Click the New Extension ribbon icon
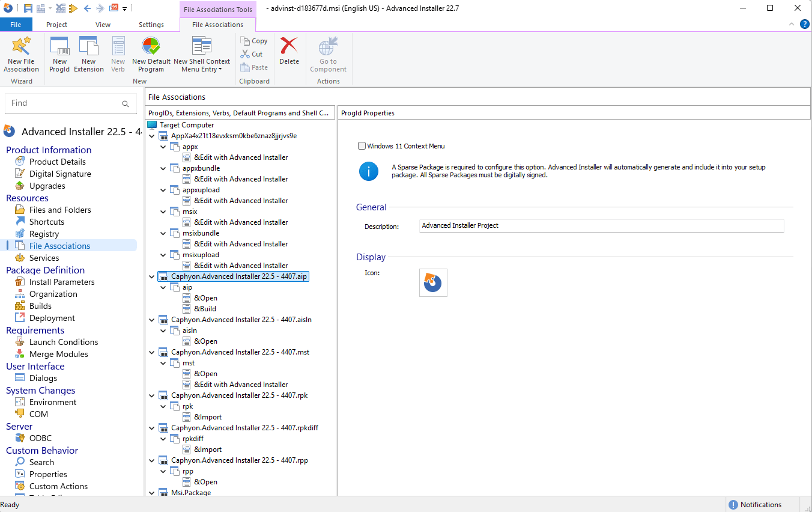812x512 pixels. pyautogui.click(x=88, y=54)
